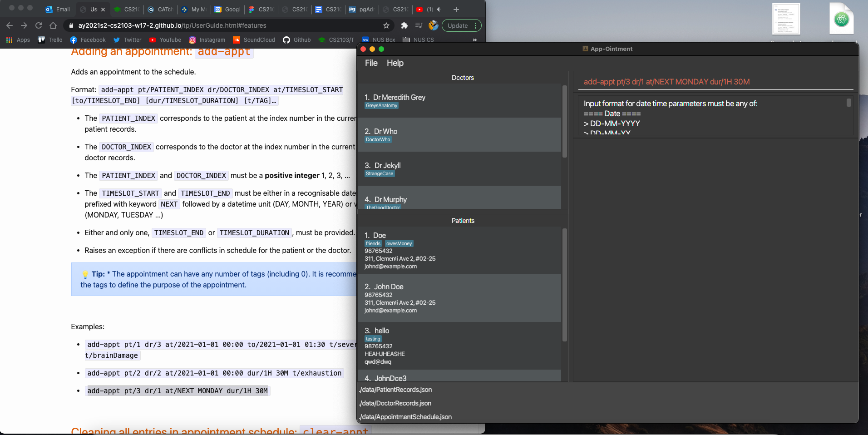This screenshot has width=868, height=435.
Task: Open Trello from the bookmarks bar
Action: (49, 40)
